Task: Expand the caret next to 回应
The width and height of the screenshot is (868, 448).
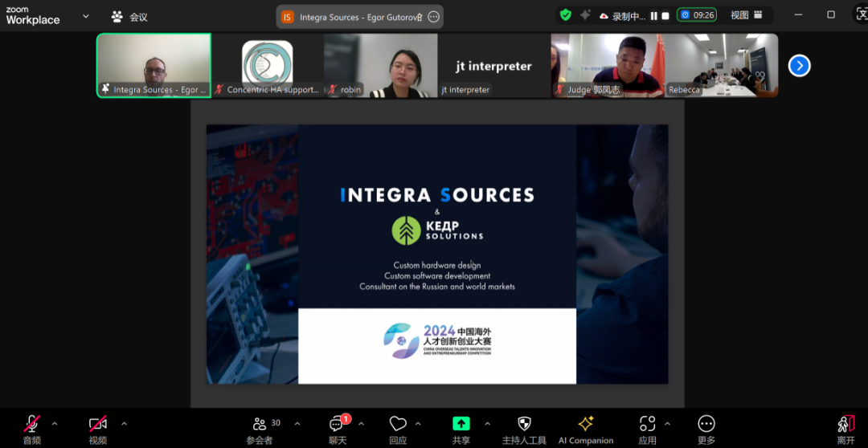Action: click(418, 424)
